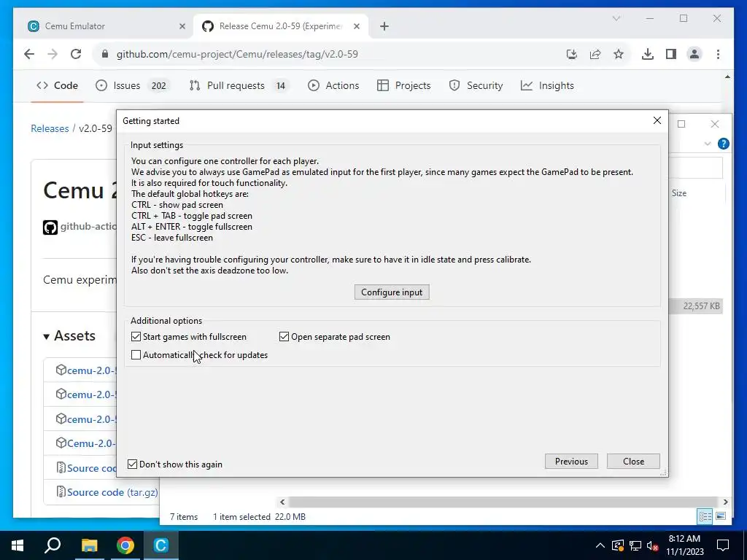Go back with the Previous button
747x560 pixels.
[571, 461]
